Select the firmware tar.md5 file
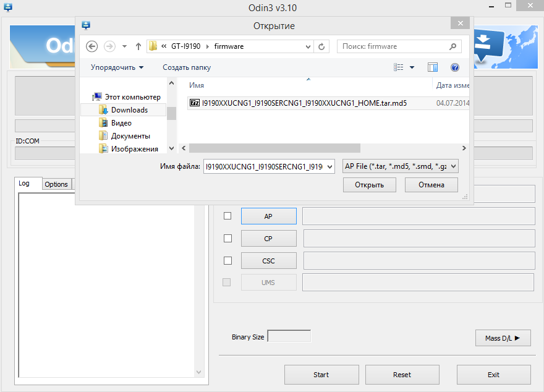 tap(304, 103)
